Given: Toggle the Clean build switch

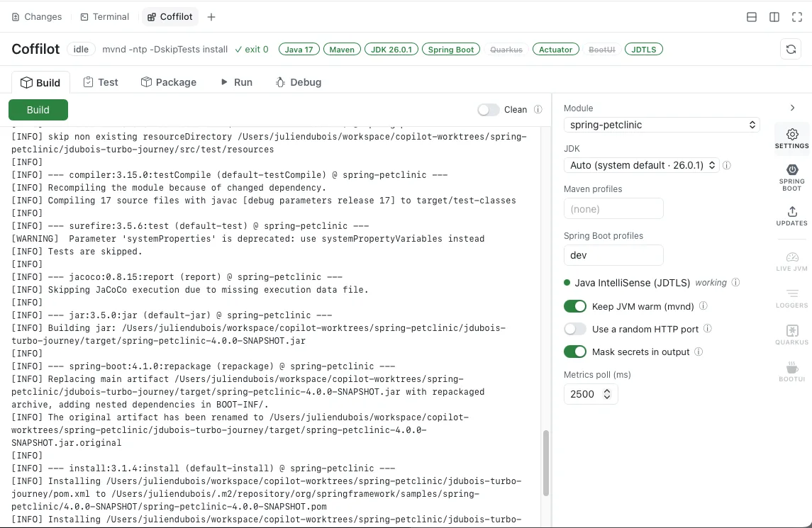Looking at the screenshot, I should click(489, 110).
